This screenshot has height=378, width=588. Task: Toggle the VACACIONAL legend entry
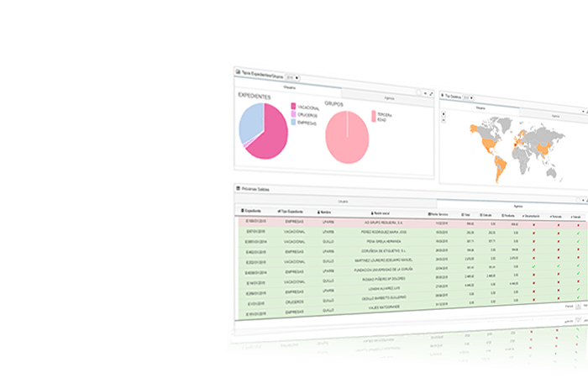coord(293,107)
